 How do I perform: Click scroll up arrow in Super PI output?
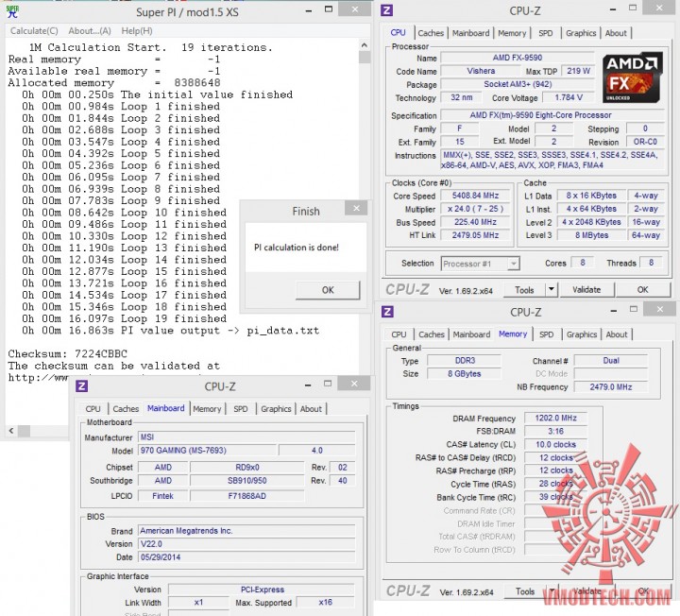(365, 45)
